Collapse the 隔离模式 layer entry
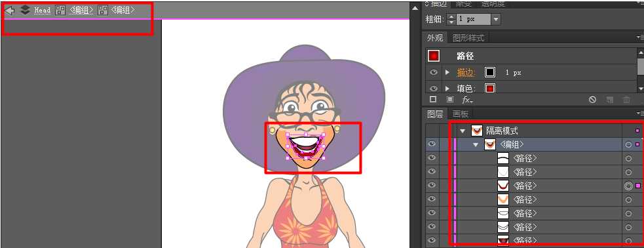 (463, 131)
